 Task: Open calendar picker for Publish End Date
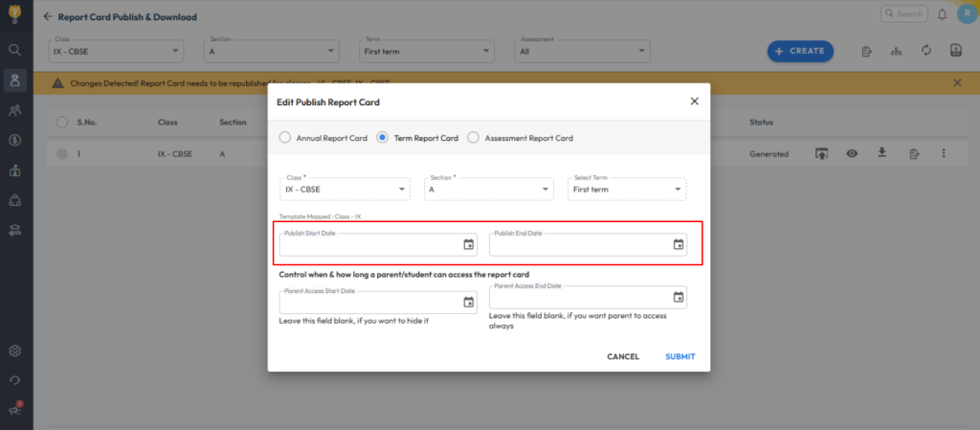(678, 244)
